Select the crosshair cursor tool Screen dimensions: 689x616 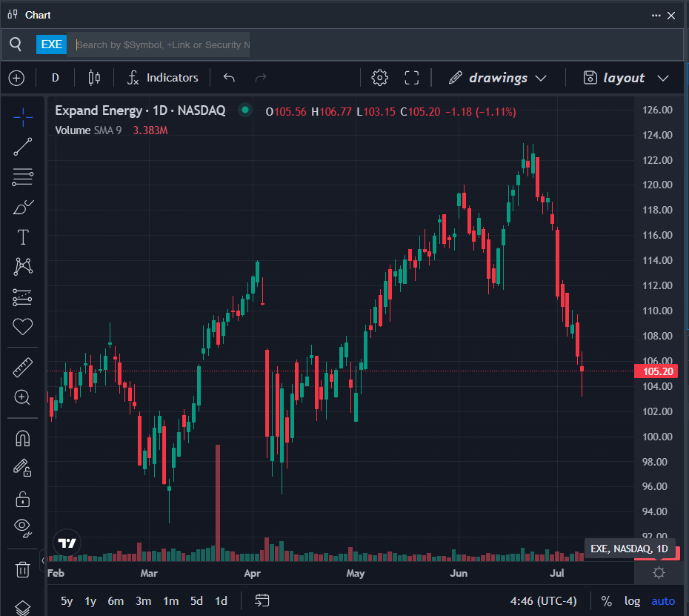(x=23, y=117)
